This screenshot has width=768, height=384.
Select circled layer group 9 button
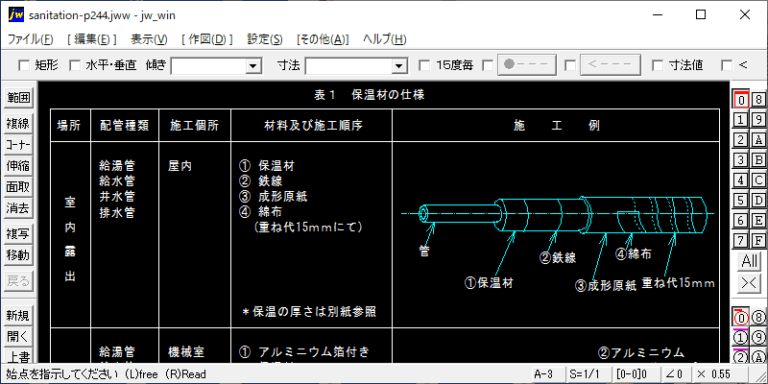pyautogui.click(x=759, y=337)
